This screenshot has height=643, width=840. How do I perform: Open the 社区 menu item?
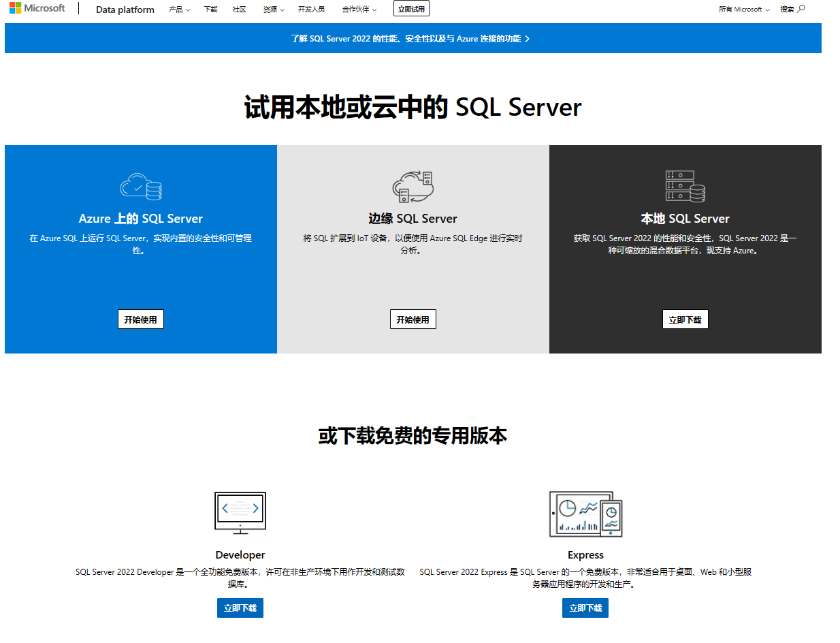pyautogui.click(x=239, y=10)
